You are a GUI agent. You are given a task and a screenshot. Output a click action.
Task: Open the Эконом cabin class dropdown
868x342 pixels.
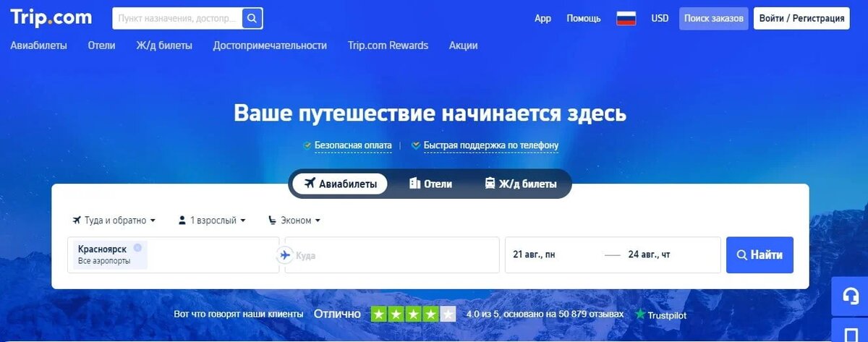[x=294, y=221]
